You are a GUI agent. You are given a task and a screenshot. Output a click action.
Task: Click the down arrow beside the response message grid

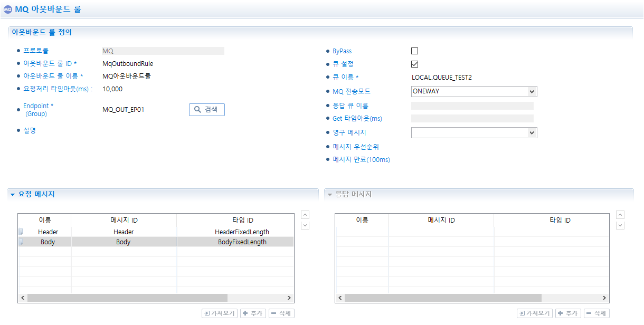click(x=620, y=225)
